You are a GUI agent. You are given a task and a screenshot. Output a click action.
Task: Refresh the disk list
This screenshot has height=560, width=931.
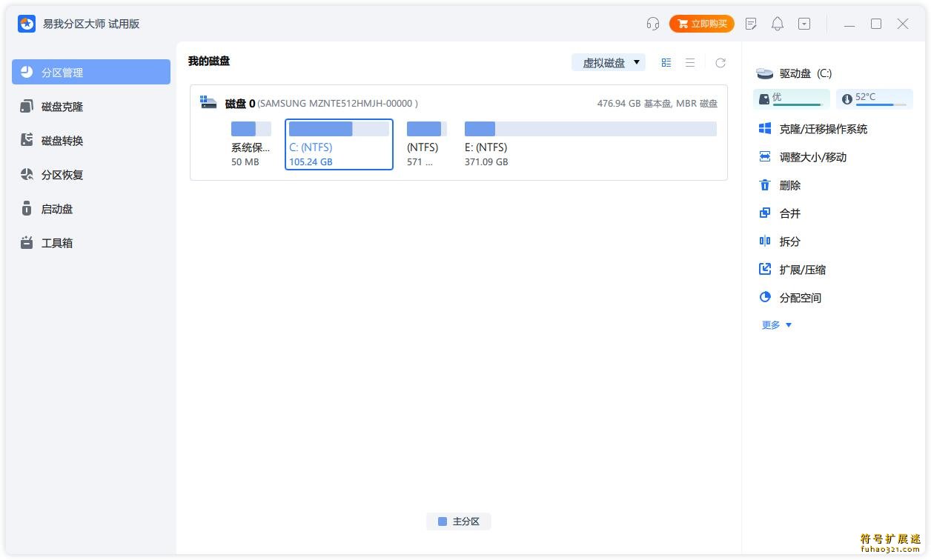[x=720, y=63]
